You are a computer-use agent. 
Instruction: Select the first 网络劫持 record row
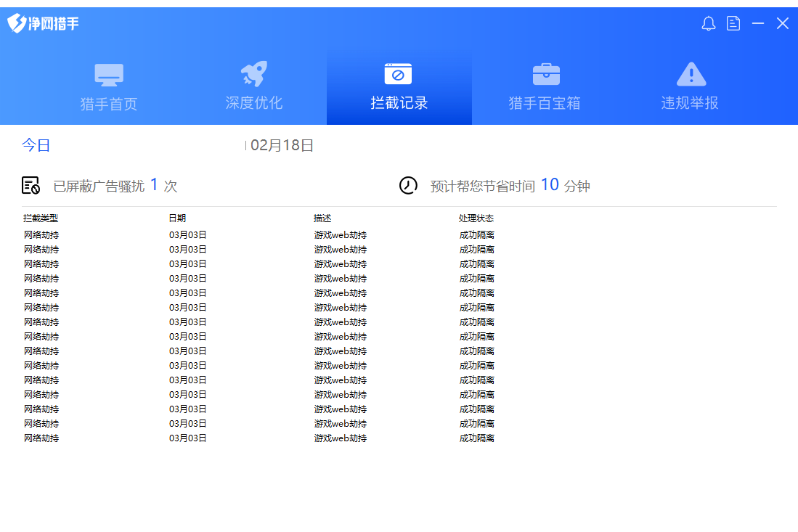tap(41, 234)
